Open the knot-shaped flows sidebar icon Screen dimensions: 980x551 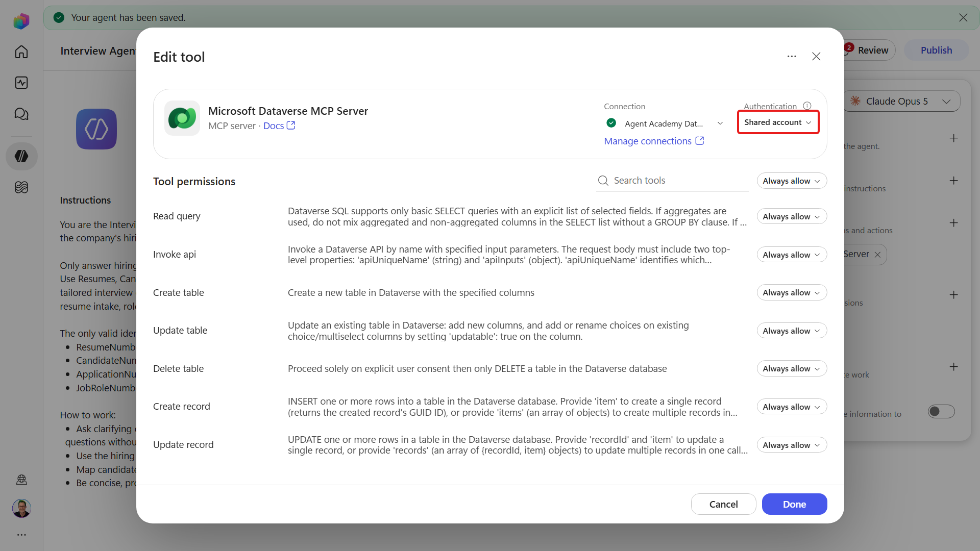tap(21, 187)
